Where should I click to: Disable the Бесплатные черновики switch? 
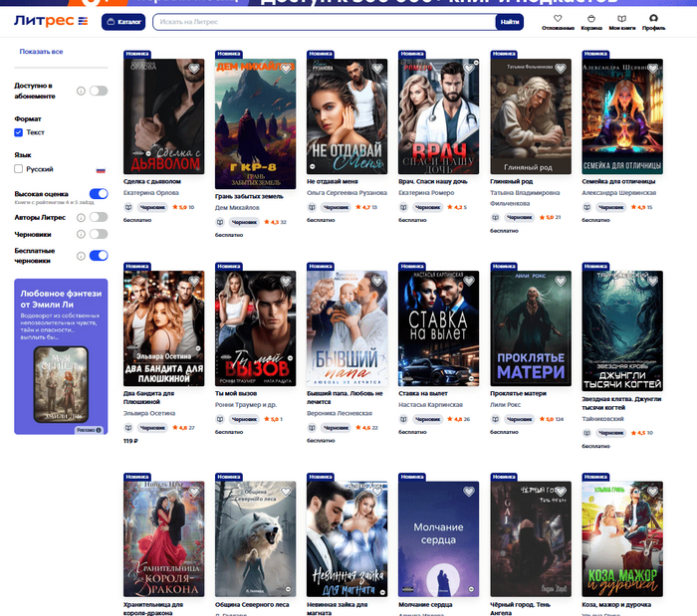99,256
